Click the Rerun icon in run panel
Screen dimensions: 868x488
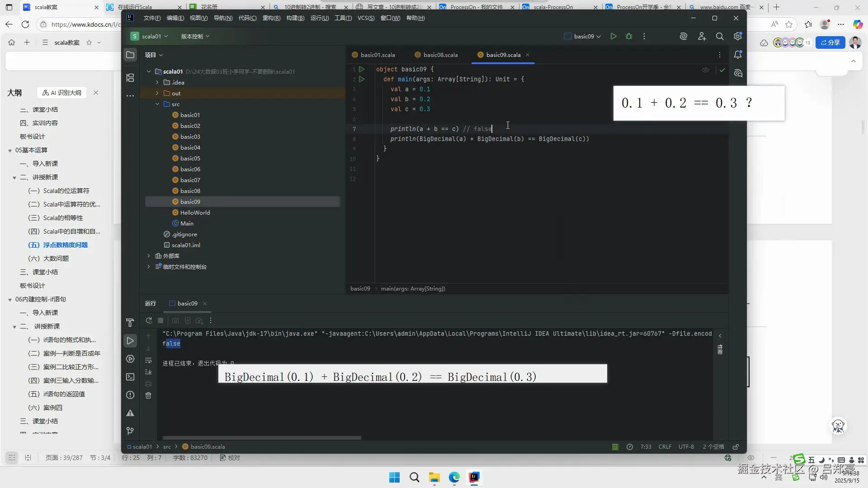tap(149, 321)
